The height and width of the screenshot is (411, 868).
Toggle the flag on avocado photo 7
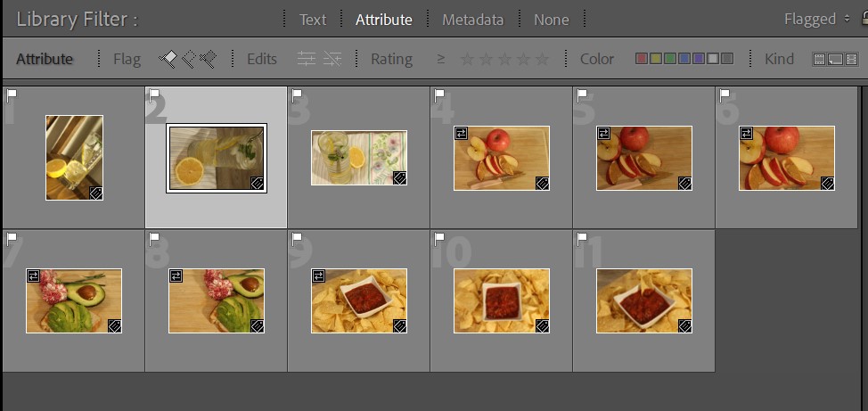click(12, 239)
